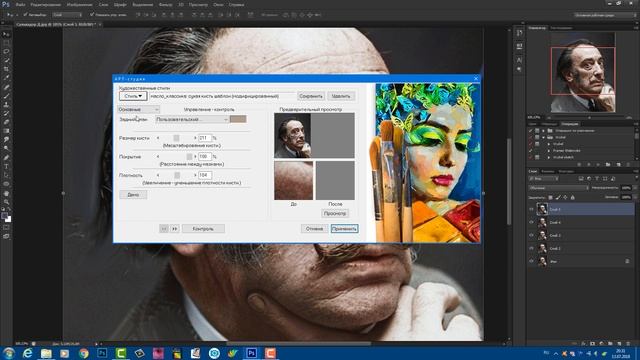Collapse the Vrubel action set folder
Viewport: 640px width, 360px height.
pos(543,138)
